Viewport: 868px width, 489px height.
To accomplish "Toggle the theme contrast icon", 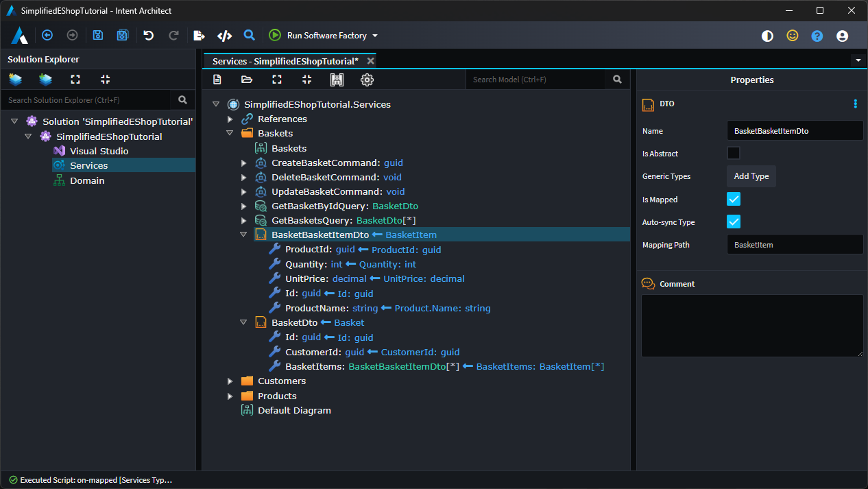I will pyautogui.click(x=767, y=36).
